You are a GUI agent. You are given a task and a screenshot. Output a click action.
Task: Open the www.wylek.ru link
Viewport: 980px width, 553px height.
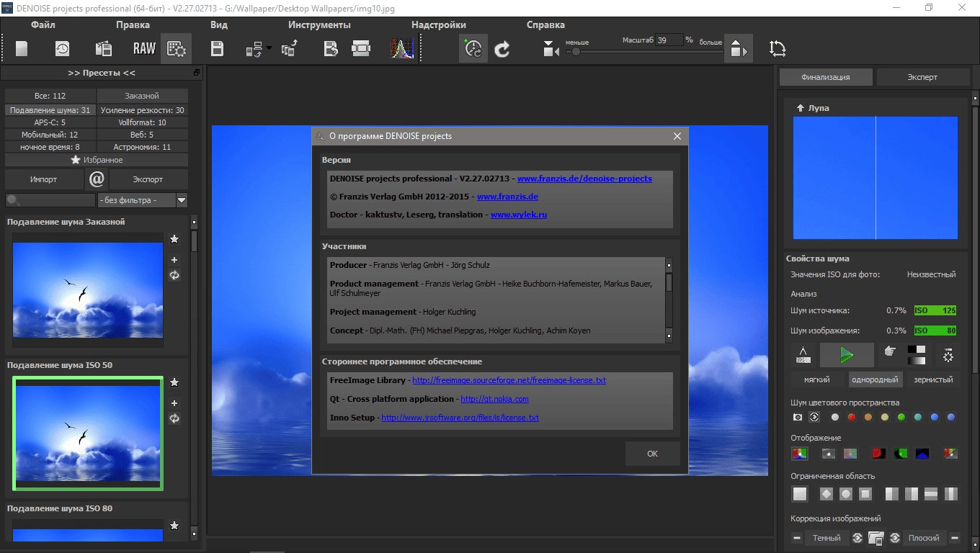click(x=519, y=215)
